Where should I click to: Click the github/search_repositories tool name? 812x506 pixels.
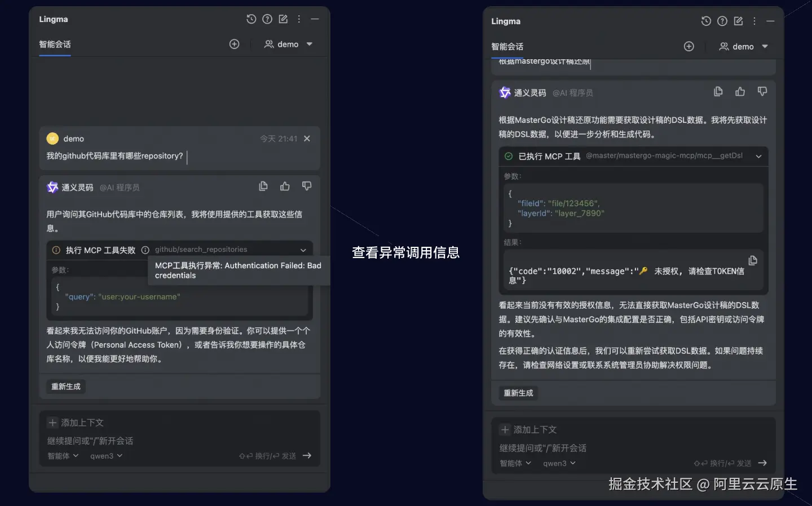[201, 250]
